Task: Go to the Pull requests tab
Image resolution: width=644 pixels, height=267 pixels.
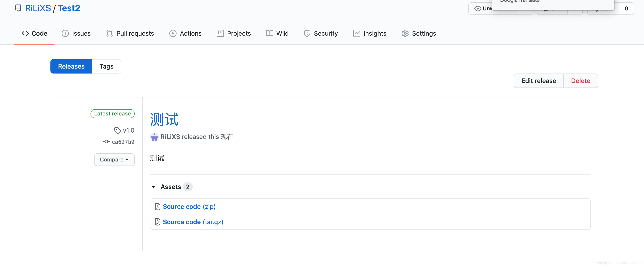Action: tap(130, 33)
